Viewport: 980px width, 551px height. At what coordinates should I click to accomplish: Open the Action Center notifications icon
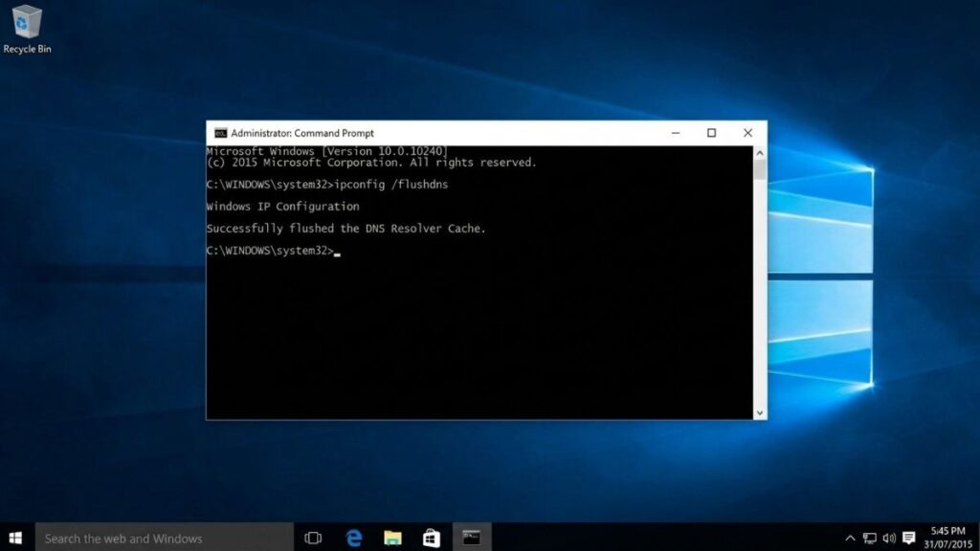(909, 538)
